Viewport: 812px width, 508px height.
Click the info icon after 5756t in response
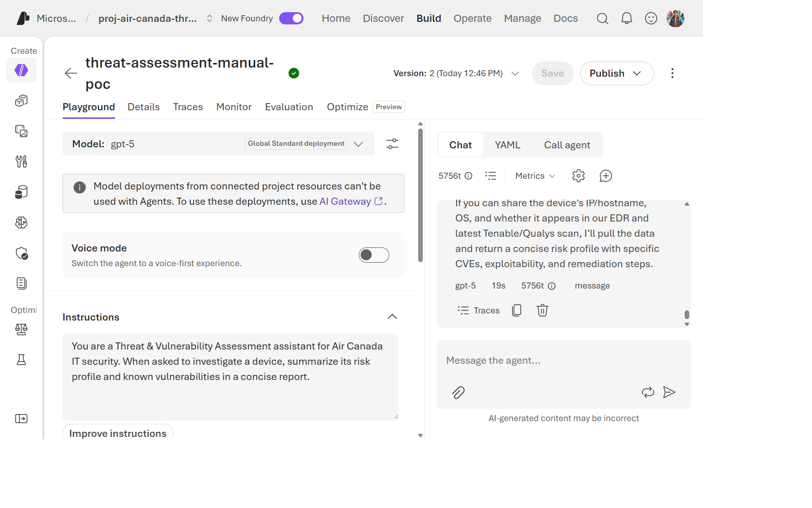tap(552, 286)
